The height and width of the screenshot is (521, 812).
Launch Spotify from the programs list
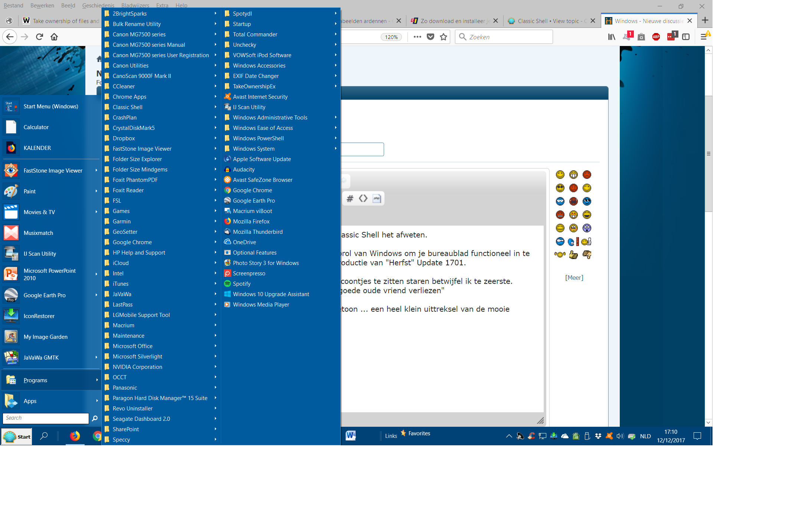pos(281,284)
